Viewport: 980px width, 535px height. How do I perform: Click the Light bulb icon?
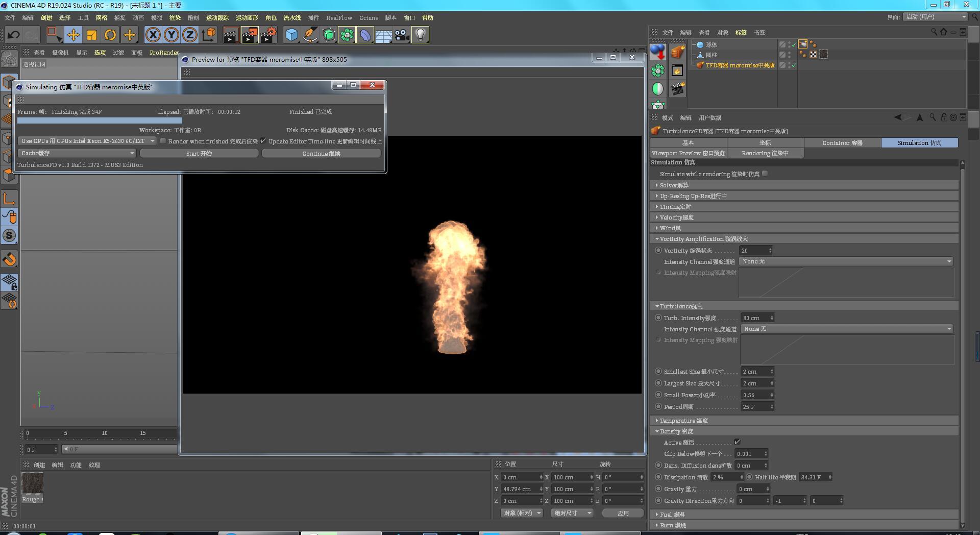[x=420, y=35]
